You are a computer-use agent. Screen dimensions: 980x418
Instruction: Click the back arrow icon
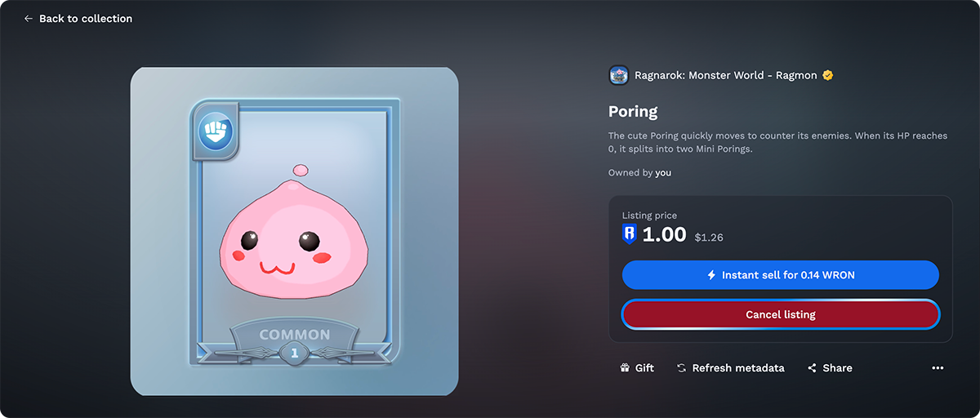[x=29, y=18]
